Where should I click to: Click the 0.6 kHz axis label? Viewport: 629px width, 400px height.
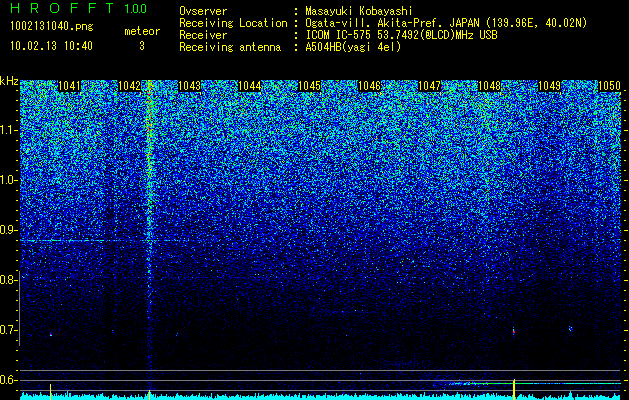coord(8,380)
